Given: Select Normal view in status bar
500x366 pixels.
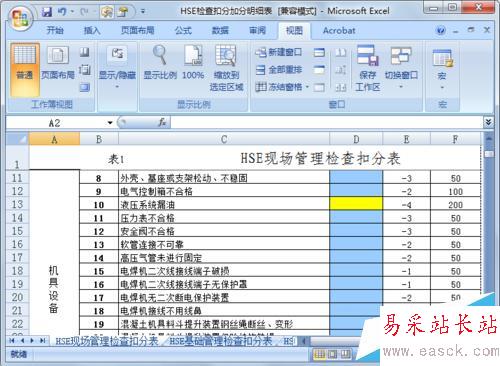Looking at the screenshot, I should pyautogui.click(x=320, y=354).
